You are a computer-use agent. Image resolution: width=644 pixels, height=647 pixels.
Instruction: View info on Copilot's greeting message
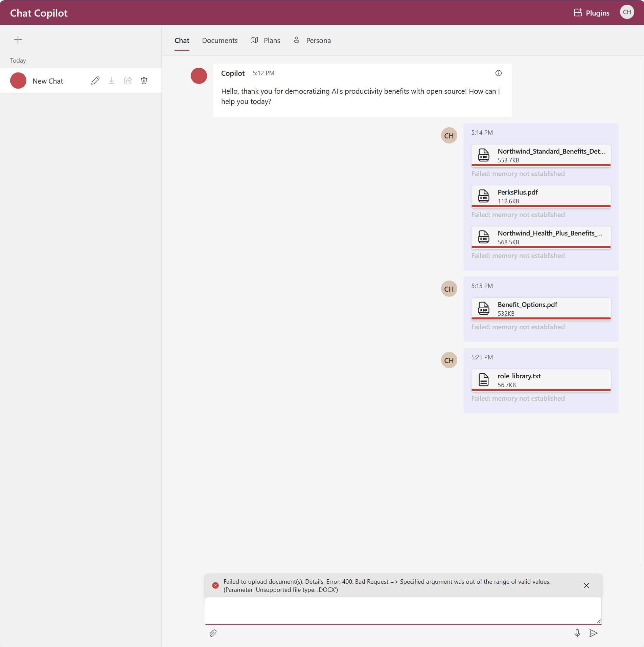point(498,73)
